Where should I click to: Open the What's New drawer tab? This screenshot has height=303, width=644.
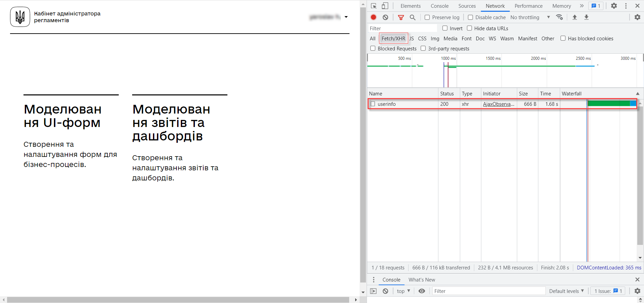coord(422,280)
